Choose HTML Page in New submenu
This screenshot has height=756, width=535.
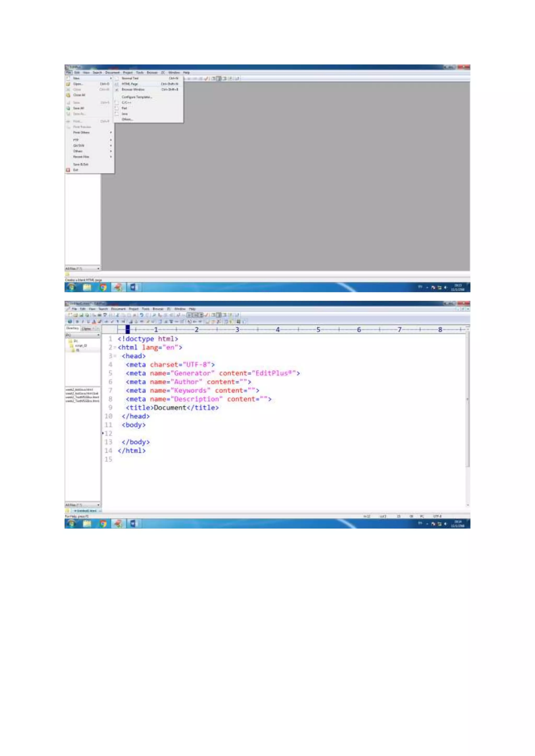pos(130,84)
